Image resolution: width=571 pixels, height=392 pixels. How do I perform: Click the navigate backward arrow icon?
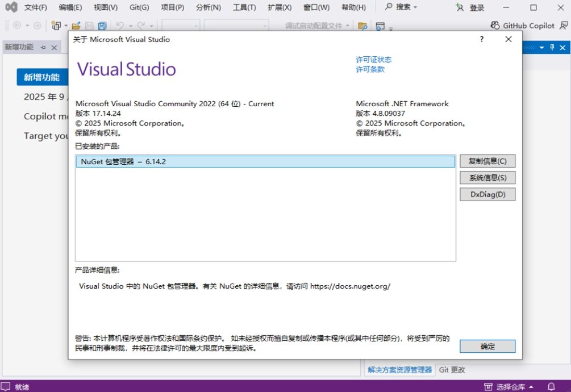[x=17, y=26]
